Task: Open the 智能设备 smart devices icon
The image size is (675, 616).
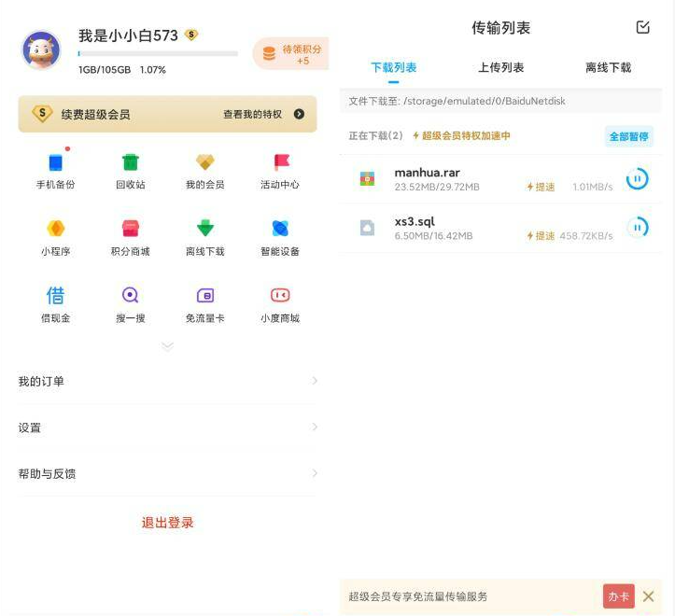Action: pos(280,228)
